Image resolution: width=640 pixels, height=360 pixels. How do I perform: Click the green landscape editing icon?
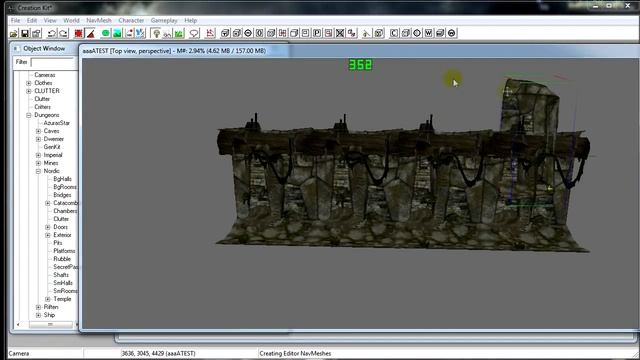tap(117, 33)
